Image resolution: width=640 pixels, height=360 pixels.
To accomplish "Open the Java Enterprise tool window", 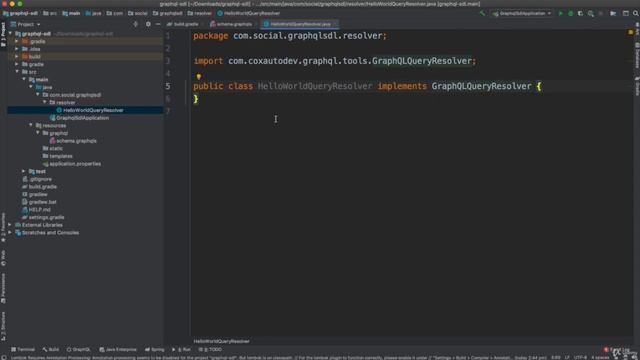I will point(118,349).
